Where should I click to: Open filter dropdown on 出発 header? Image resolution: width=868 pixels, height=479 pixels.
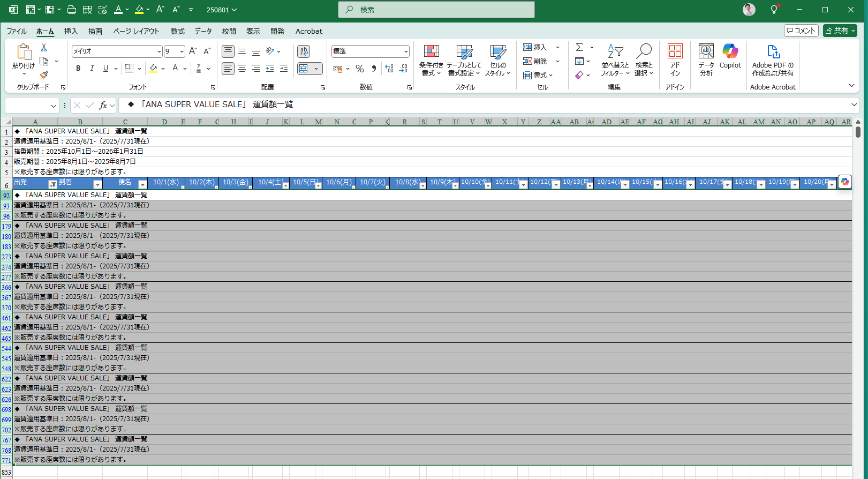tap(52, 185)
